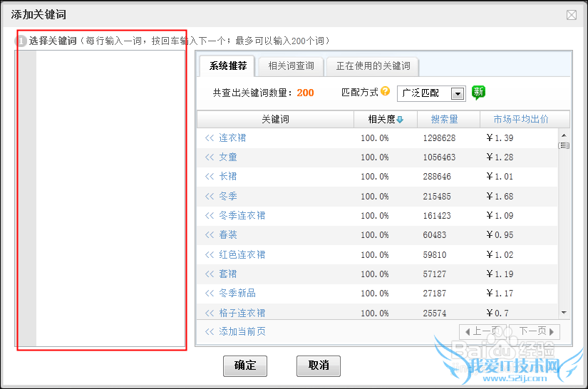
Task: Click the 下一页 next page button
Action: (x=535, y=332)
